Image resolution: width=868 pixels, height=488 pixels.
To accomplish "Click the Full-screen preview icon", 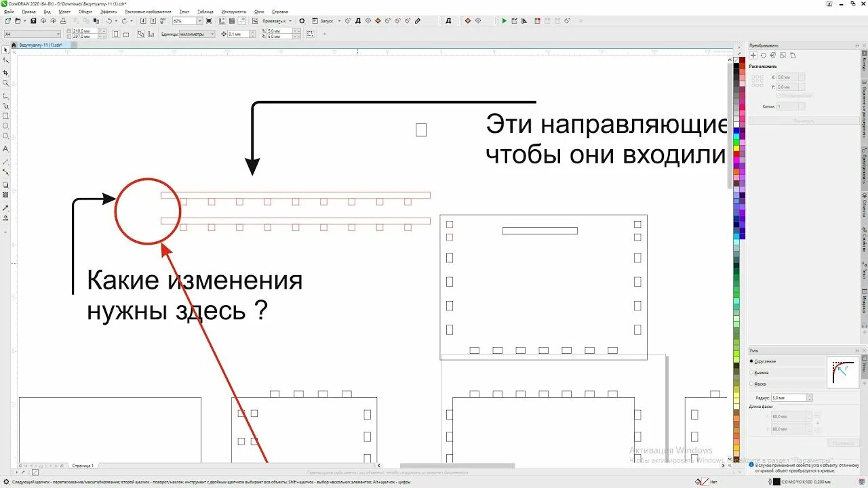I will click(210, 21).
